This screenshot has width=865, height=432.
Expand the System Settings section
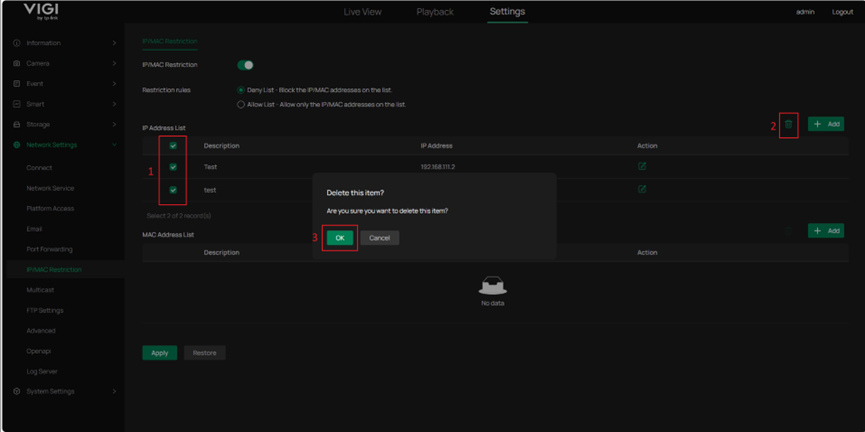65,391
